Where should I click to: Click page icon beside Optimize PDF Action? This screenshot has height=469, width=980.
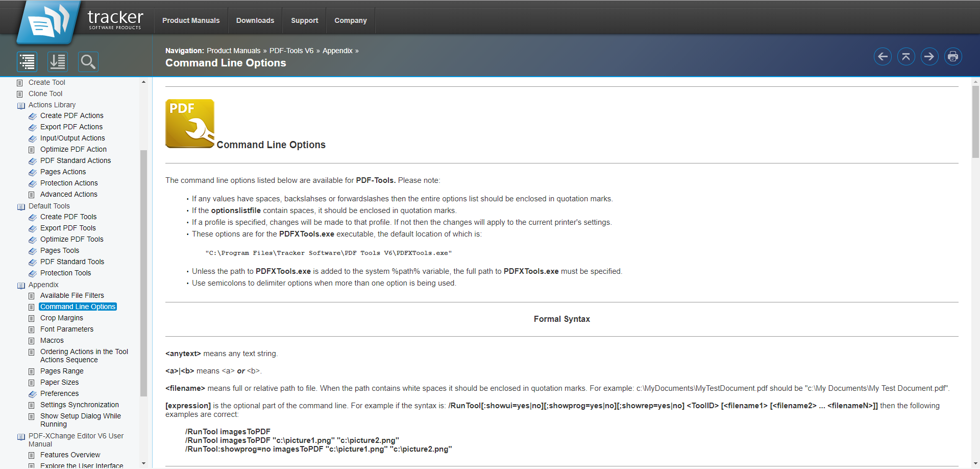pyautogui.click(x=32, y=150)
